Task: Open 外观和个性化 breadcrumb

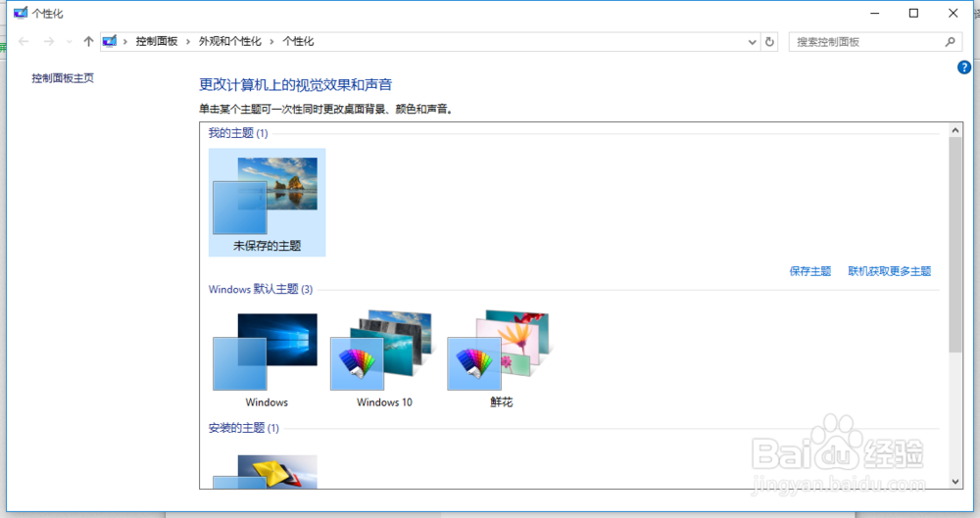Action: tap(230, 41)
